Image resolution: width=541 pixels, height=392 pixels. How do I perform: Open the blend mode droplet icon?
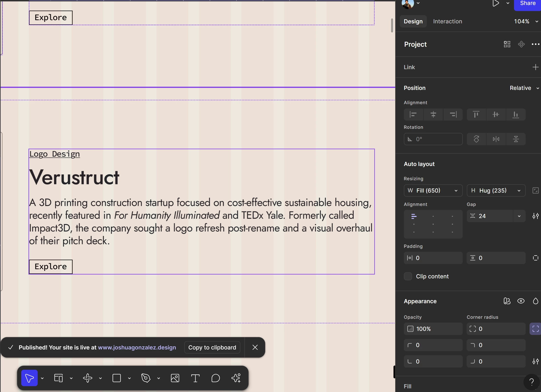[x=536, y=301]
